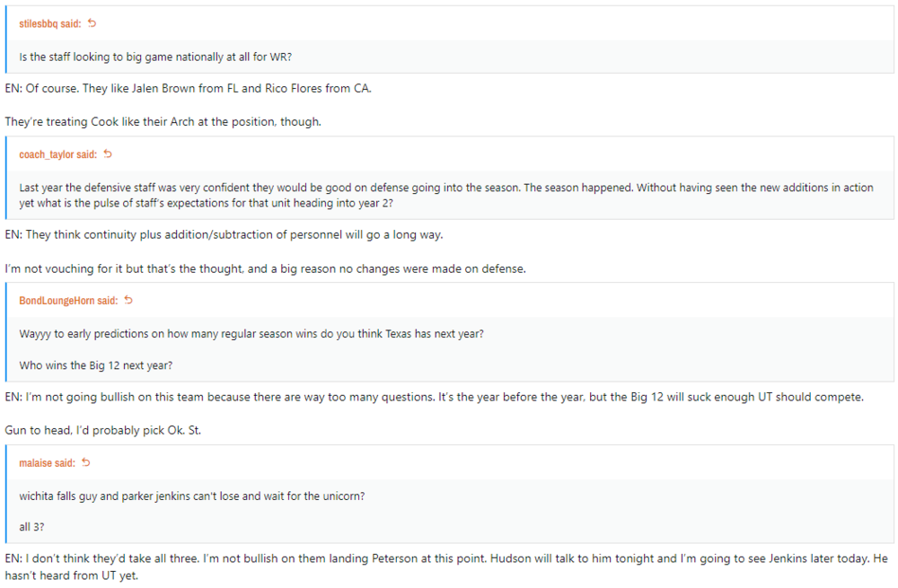Follow the "coach_taylor said:" quote link
The height and width of the screenshot is (588, 898).
pos(58,155)
